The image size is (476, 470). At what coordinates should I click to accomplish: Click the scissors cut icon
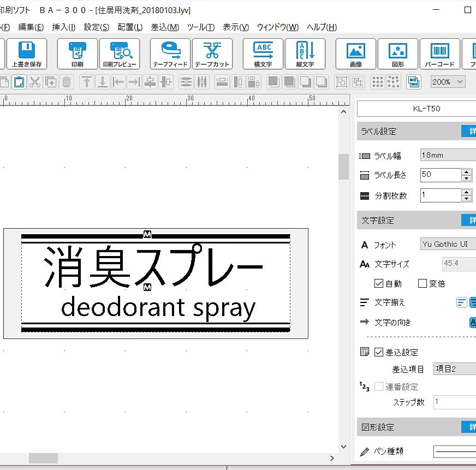click(x=35, y=82)
